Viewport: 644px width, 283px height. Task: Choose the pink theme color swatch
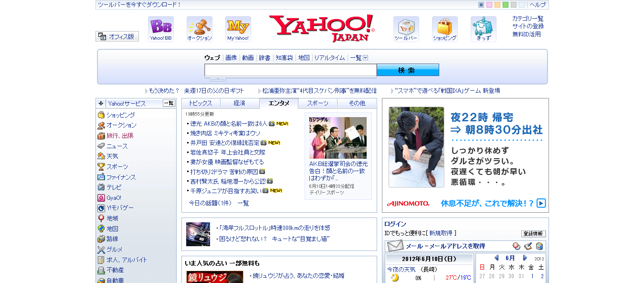pyautogui.click(x=489, y=5)
